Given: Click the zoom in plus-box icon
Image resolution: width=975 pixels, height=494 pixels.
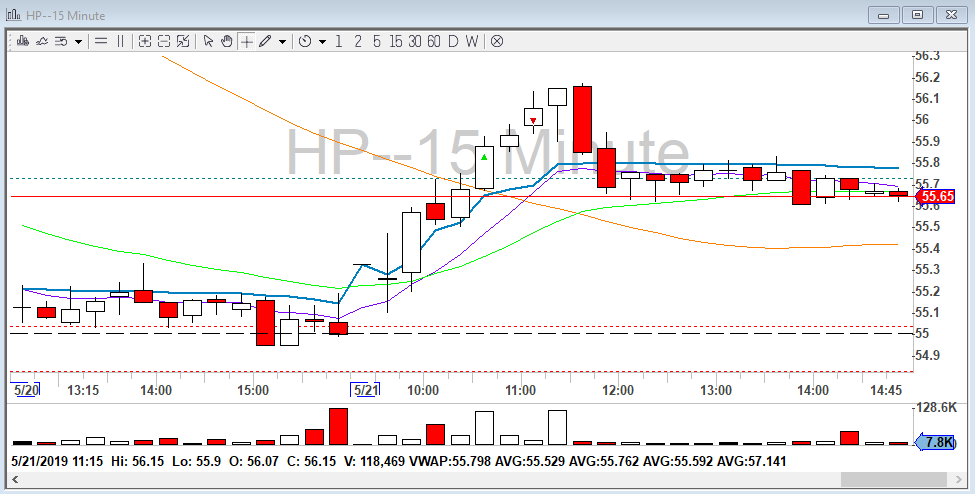Looking at the screenshot, I should [145, 42].
